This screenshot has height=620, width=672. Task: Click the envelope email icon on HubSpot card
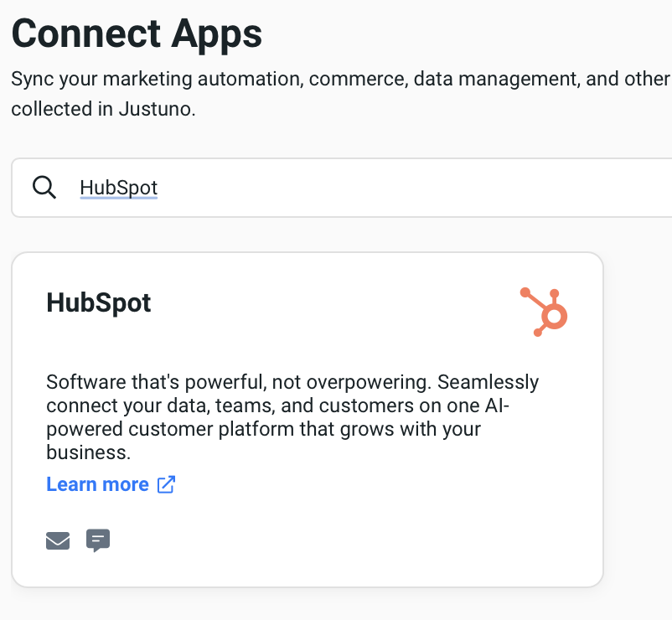point(58,541)
